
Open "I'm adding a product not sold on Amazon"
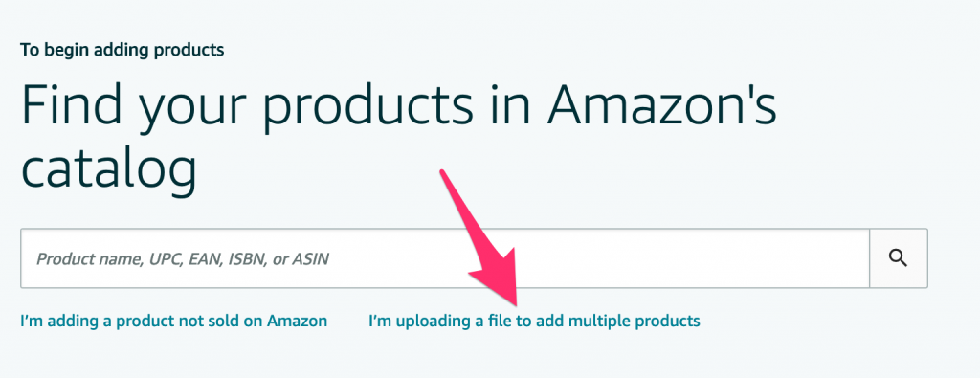174,322
